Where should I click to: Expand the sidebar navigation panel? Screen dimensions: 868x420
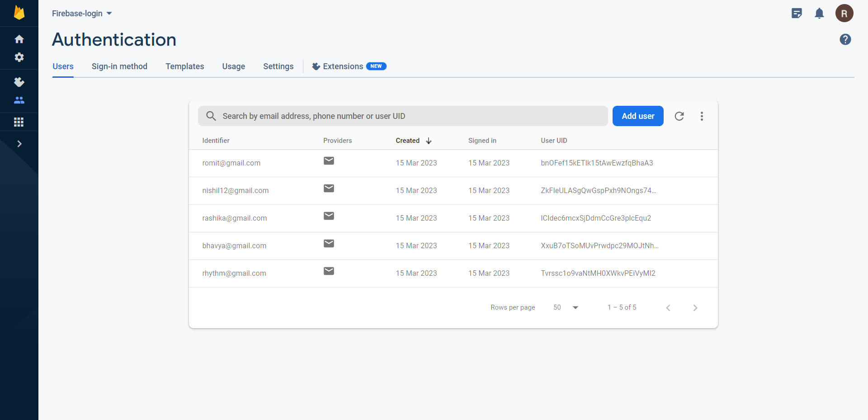tap(19, 143)
